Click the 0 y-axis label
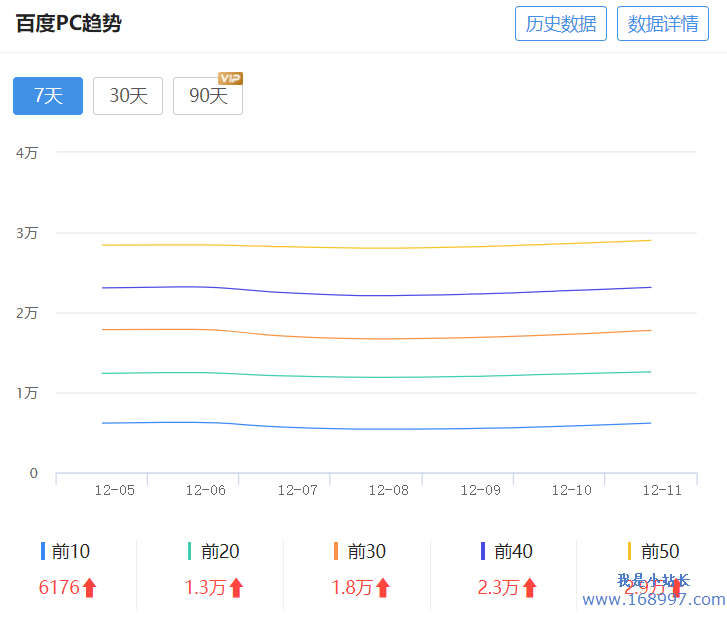The height and width of the screenshot is (618, 727). click(x=33, y=473)
